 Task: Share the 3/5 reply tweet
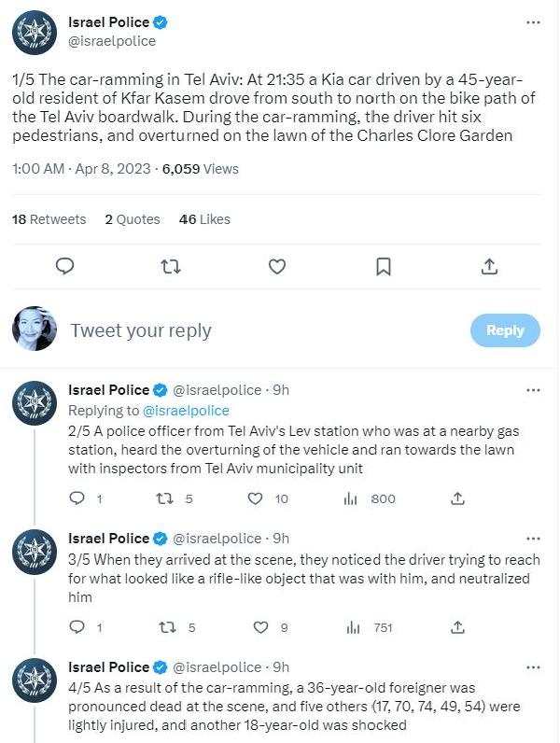coord(457,627)
